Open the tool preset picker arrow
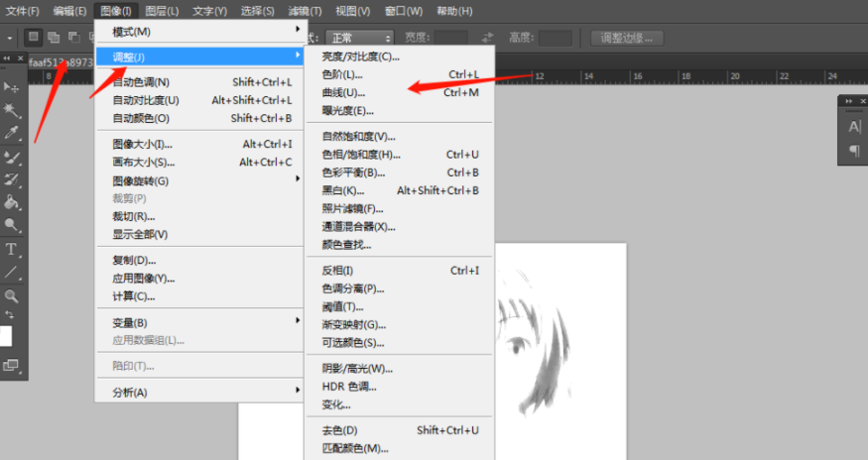This screenshot has width=868, height=460. tap(9, 39)
